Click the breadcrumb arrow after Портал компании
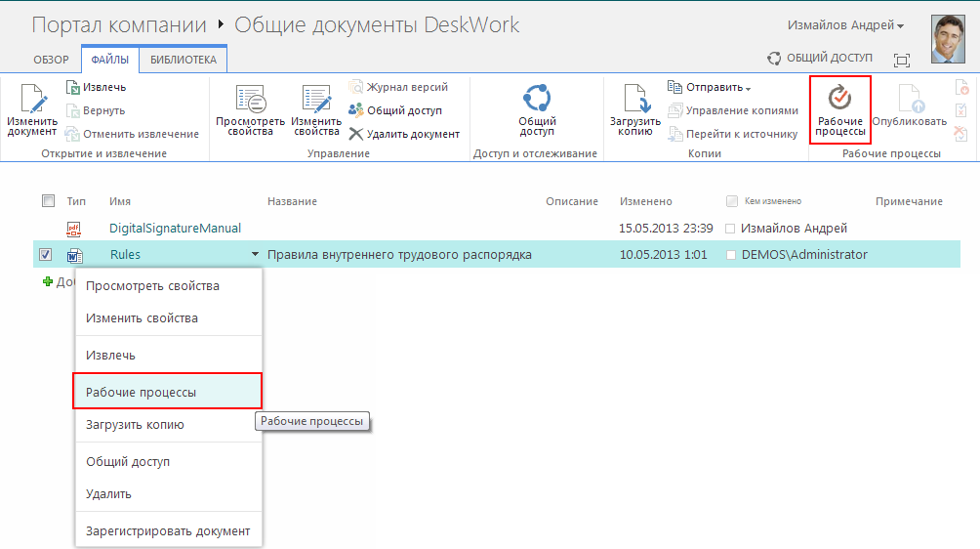The image size is (980, 549). click(221, 24)
